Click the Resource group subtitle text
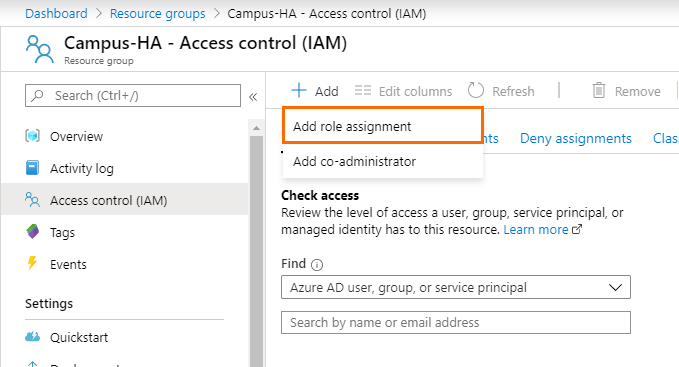 99,61
